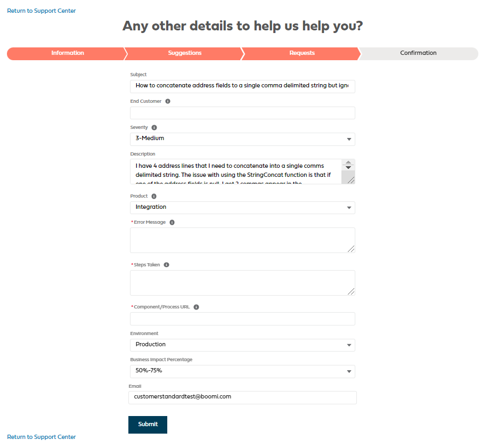The height and width of the screenshot is (448, 489).
Task: Open the Severity dropdown
Action: click(242, 139)
